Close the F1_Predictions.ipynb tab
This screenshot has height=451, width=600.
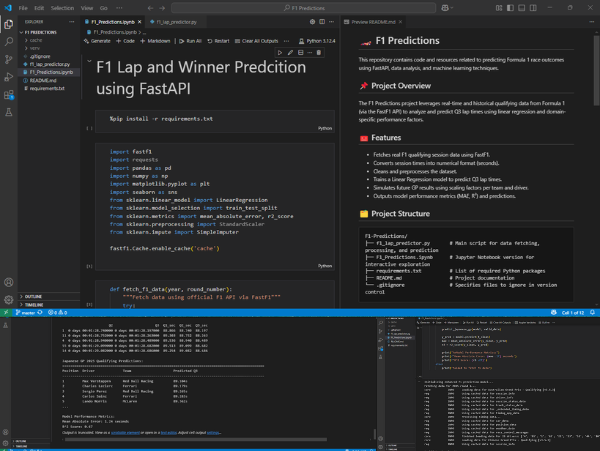(140, 22)
